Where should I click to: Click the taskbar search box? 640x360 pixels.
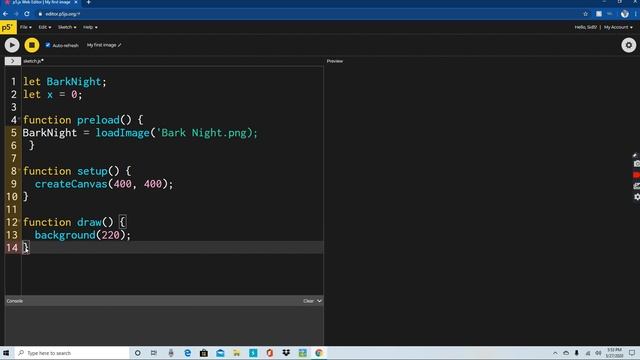tap(71, 353)
